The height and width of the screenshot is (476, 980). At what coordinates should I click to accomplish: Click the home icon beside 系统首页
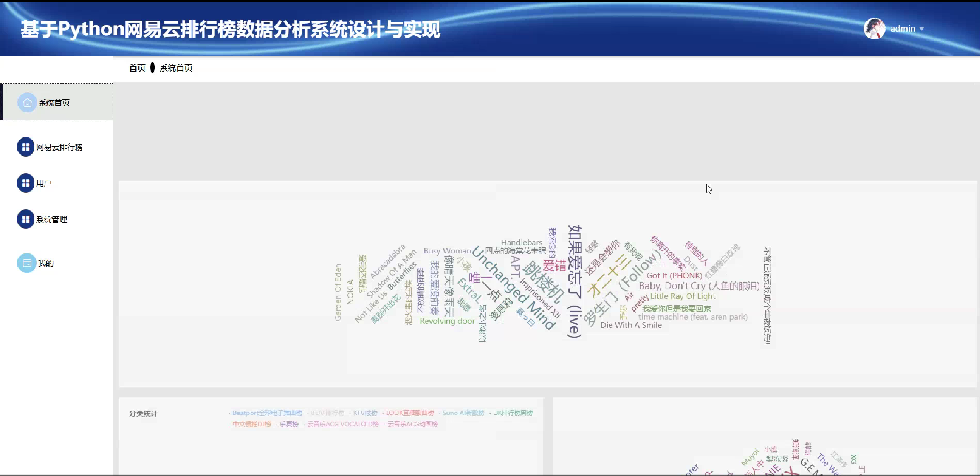pos(27,103)
